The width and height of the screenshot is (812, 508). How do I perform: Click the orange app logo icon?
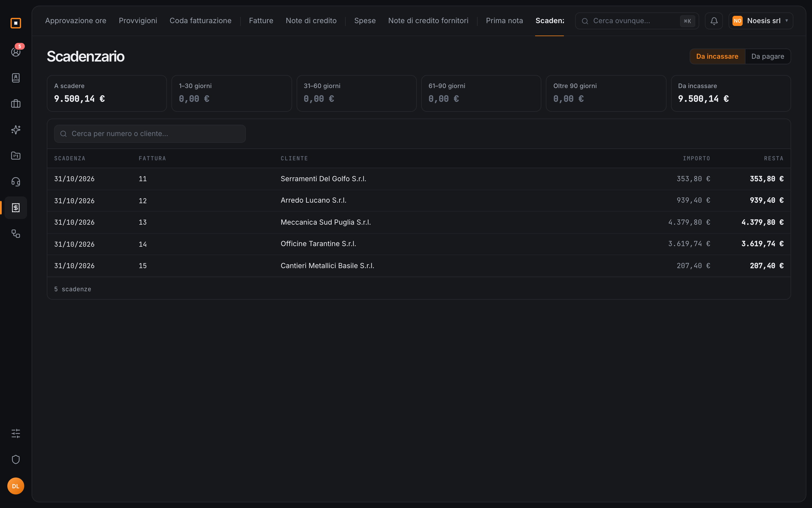tap(16, 23)
